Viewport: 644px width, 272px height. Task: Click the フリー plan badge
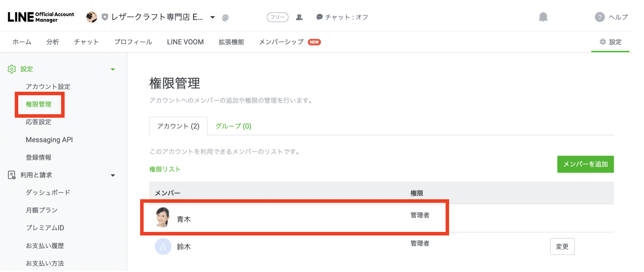pos(277,17)
